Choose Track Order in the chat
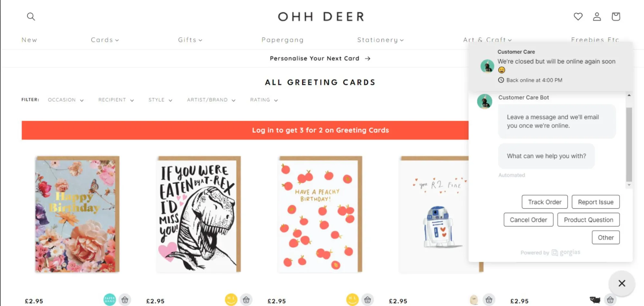This screenshot has height=306, width=644. (544, 202)
